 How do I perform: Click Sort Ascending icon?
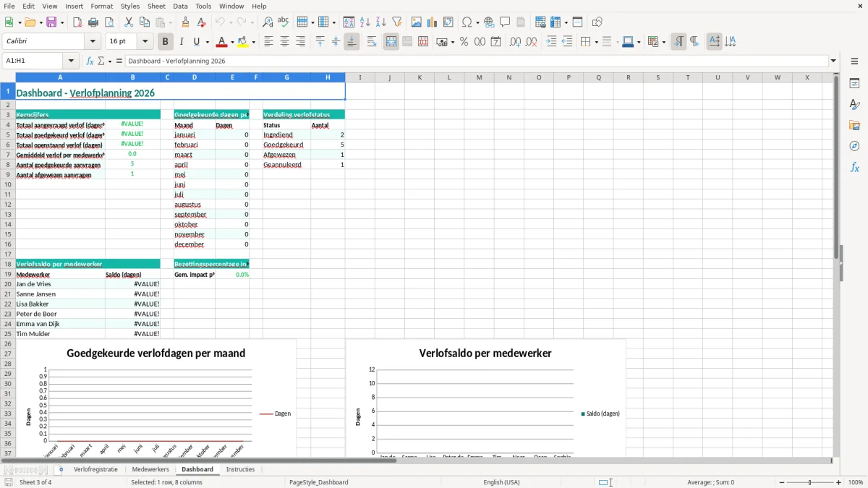[x=365, y=22]
